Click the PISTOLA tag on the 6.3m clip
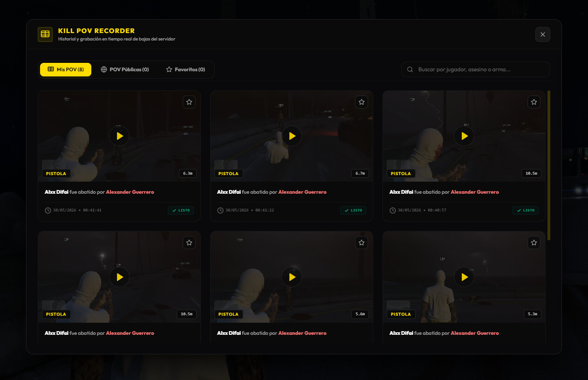Image resolution: width=588 pixels, height=380 pixels. (56, 174)
